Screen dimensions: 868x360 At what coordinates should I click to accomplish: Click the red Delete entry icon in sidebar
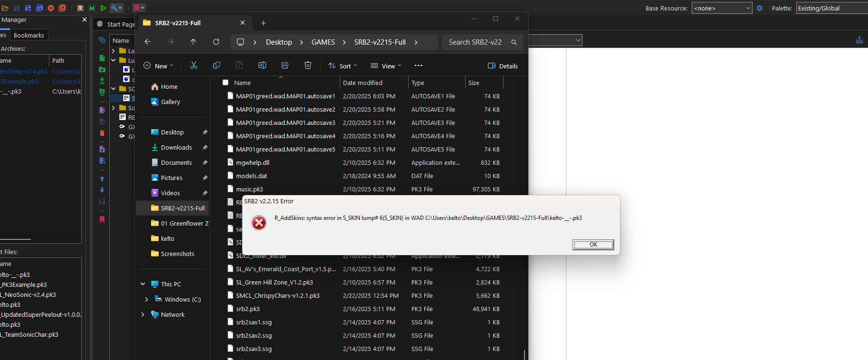pos(102,133)
